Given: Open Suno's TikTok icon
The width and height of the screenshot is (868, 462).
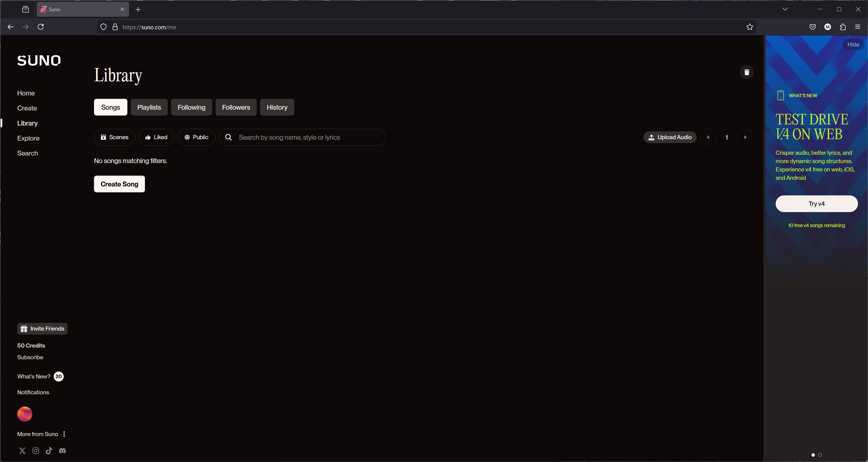Looking at the screenshot, I should [49, 450].
